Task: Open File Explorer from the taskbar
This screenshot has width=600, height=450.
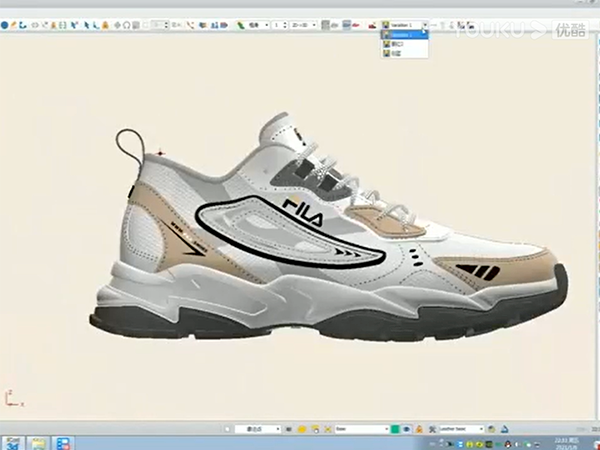Action: pos(39,442)
